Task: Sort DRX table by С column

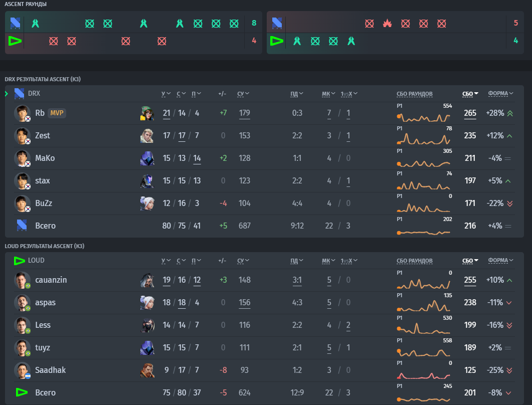Action: click(181, 94)
